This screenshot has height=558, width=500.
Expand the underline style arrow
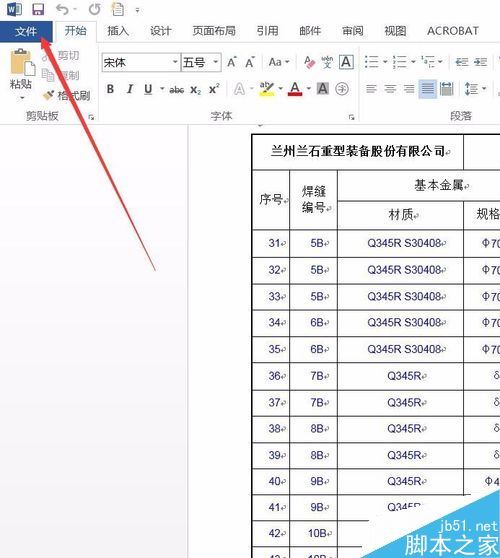click(x=162, y=89)
